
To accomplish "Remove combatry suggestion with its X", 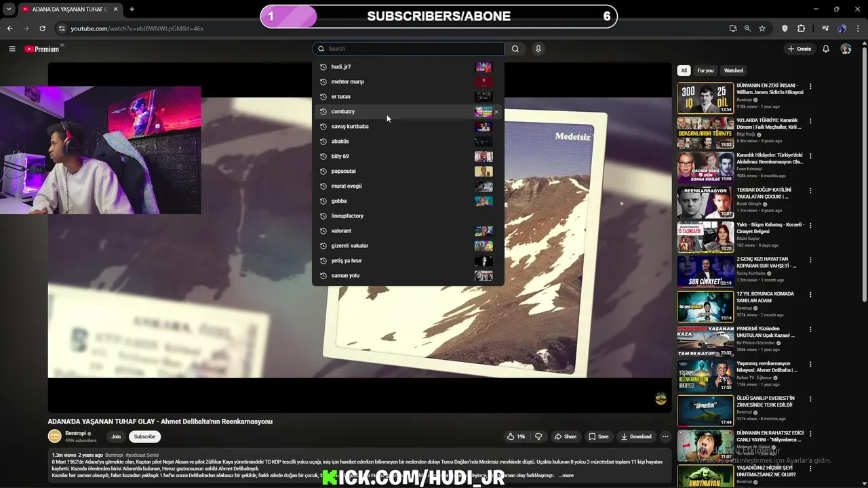I will (496, 112).
